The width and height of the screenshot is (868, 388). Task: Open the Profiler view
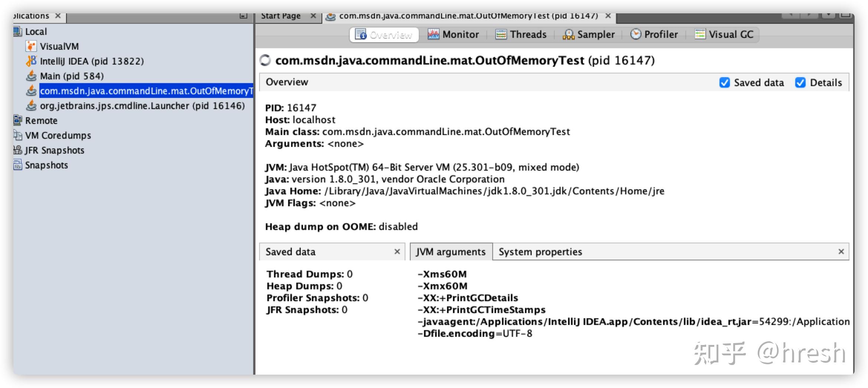coord(654,34)
